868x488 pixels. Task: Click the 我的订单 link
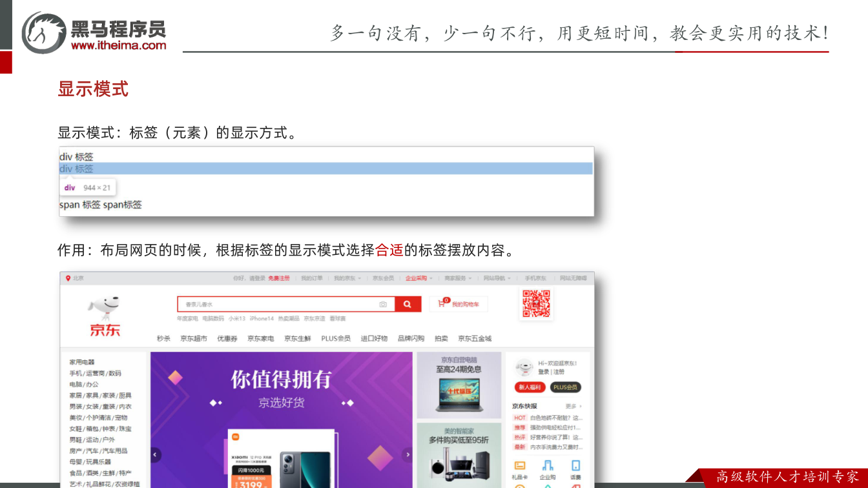point(312,278)
